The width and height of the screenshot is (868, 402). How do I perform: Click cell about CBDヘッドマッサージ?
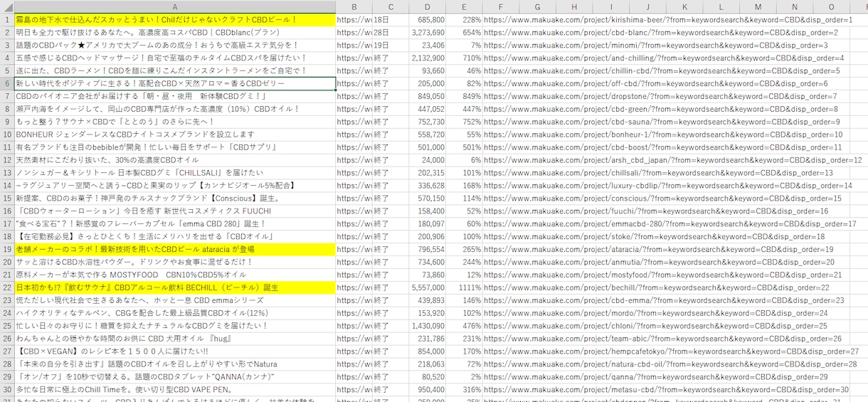175,58
